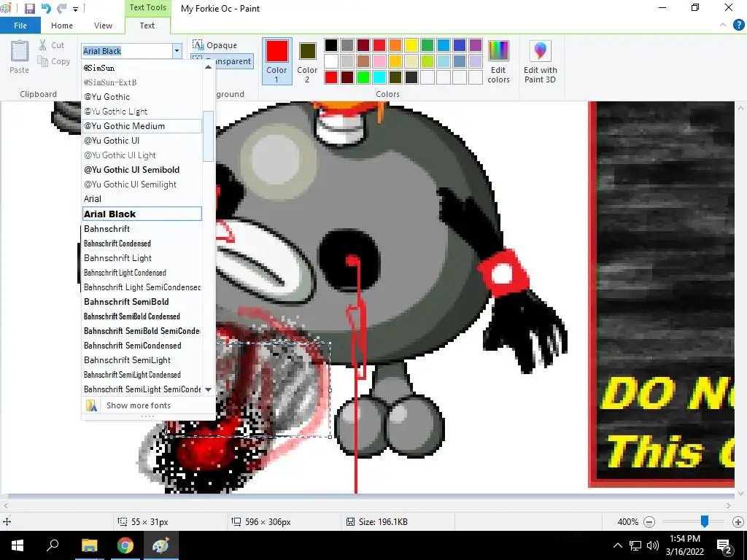Pick Bahnschrift SemiBold font
Viewport: 747px width, 560px height.
(x=142, y=301)
